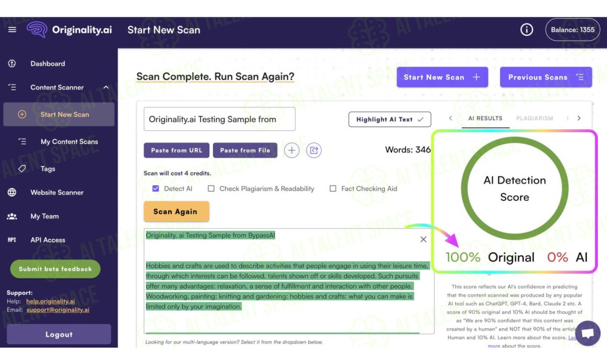Click Paste from File button
This screenshot has height=364, width=607.
[245, 150]
